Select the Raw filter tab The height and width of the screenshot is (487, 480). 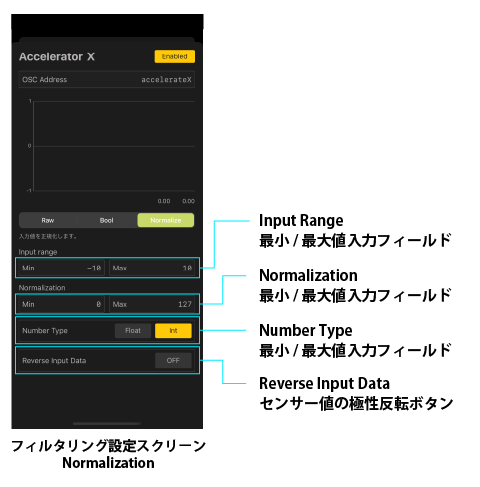click(48, 220)
